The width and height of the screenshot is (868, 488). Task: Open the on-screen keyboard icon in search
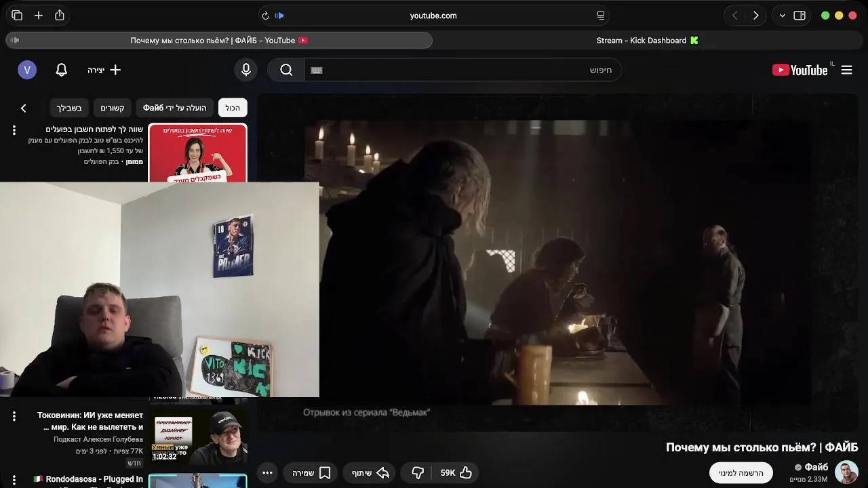pyautogui.click(x=317, y=70)
